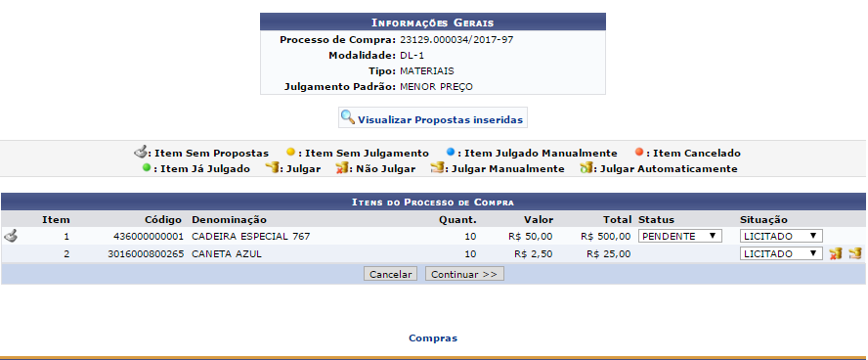Click yellow Item Sem Julgamento dot in legend
Image resolution: width=868 pixels, height=360 pixels.
pos(290,152)
